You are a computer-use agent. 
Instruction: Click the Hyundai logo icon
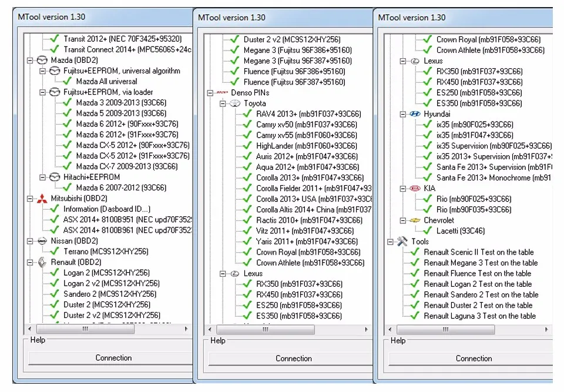click(415, 114)
